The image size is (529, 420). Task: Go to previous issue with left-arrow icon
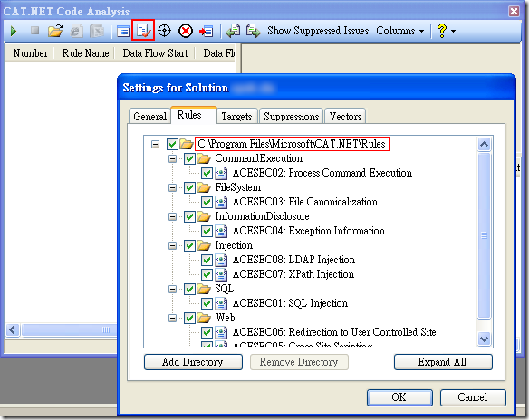[233, 31]
